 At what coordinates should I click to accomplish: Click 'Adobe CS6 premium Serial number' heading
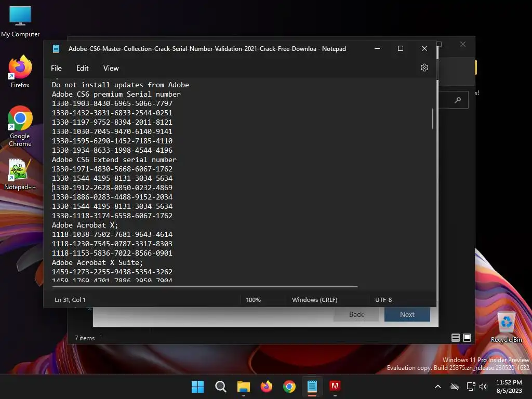click(116, 95)
